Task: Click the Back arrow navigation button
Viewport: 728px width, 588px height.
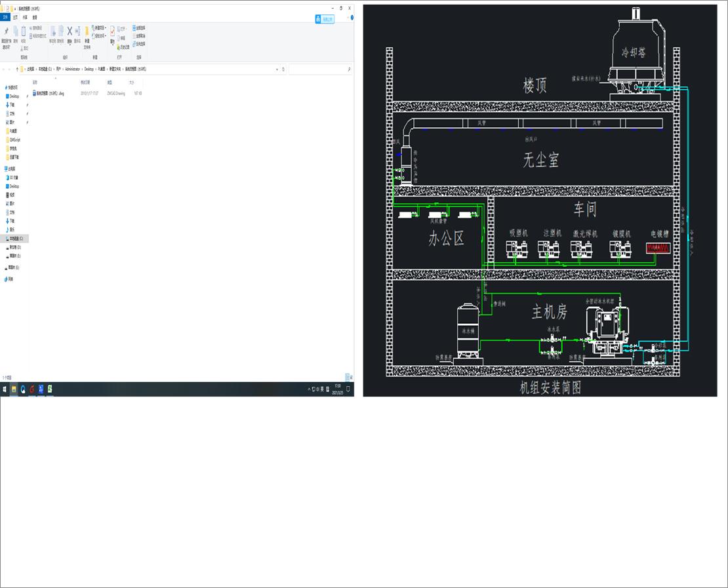Action: click(x=4, y=69)
